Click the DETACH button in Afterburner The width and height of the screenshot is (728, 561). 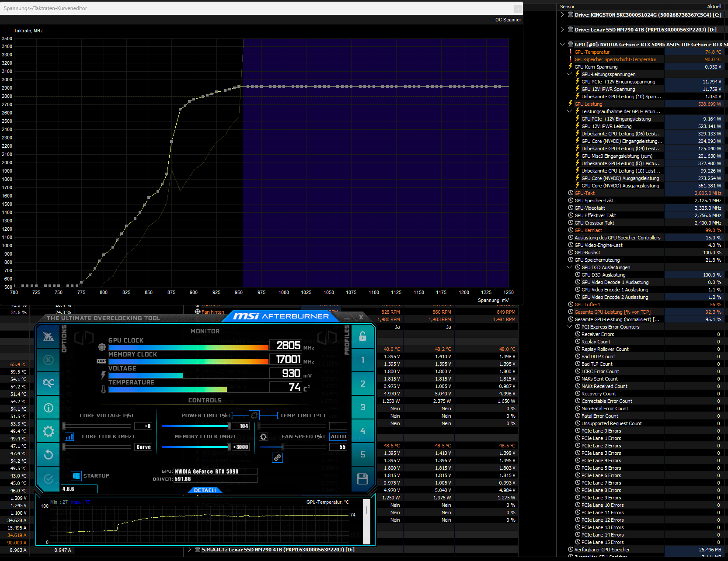point(205,490)
